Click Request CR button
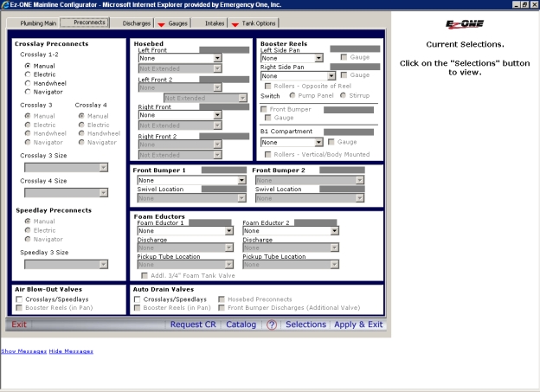The width and height of the screenshot is (540, 392). 193,325
